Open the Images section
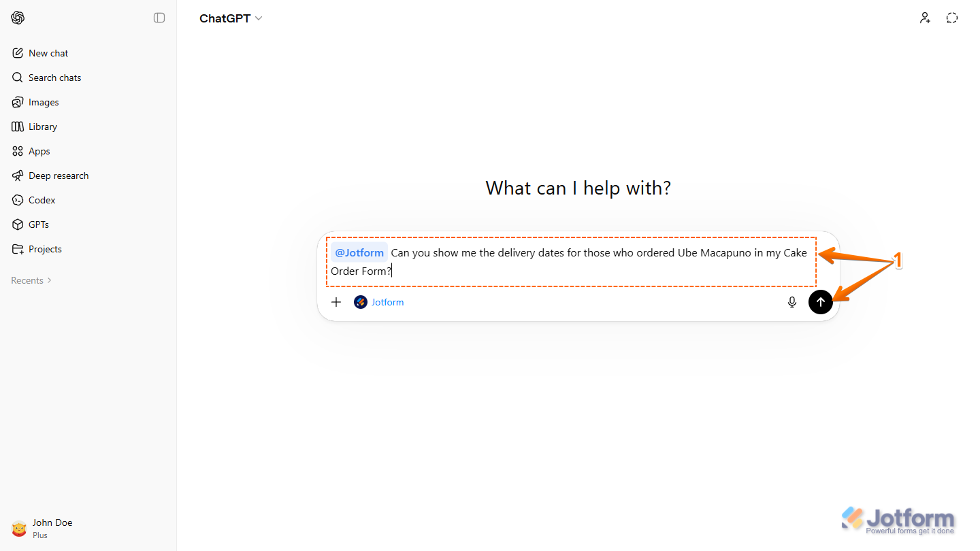Image resolution: width=980 pixels, height=551 pixels. (x=44, y=101)
